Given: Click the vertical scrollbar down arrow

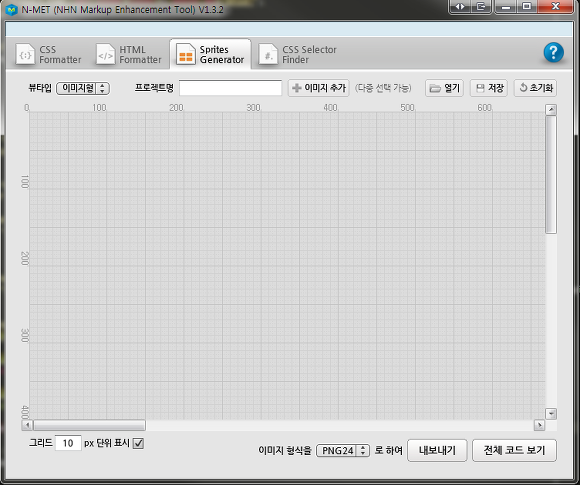Looking at the screenshot, I should pos(551,414).
